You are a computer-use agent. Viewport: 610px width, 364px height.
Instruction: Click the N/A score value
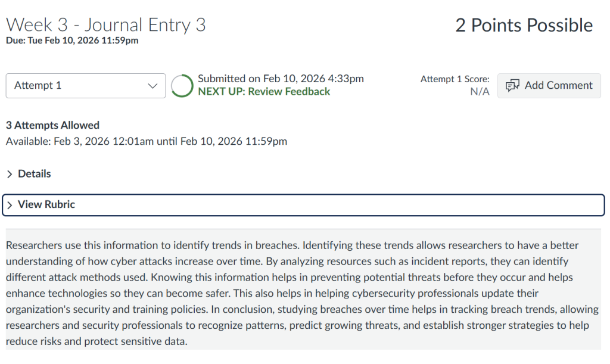click(x=479, y=91)
